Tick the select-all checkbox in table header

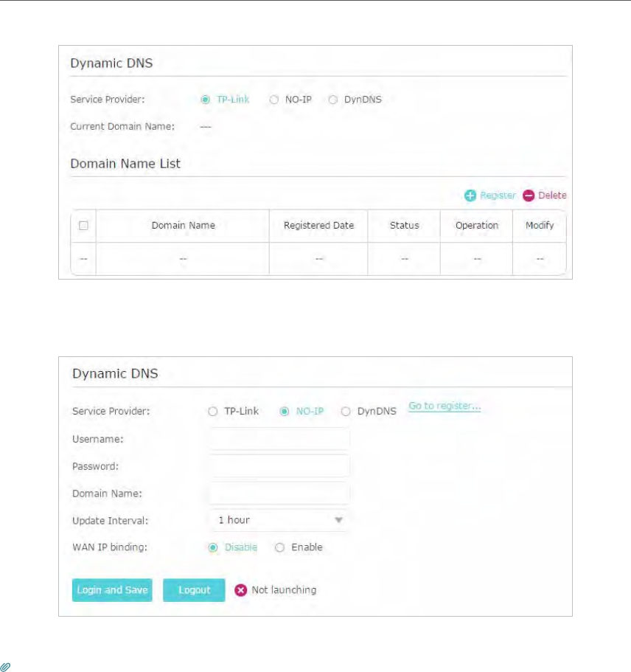[83, 226]
